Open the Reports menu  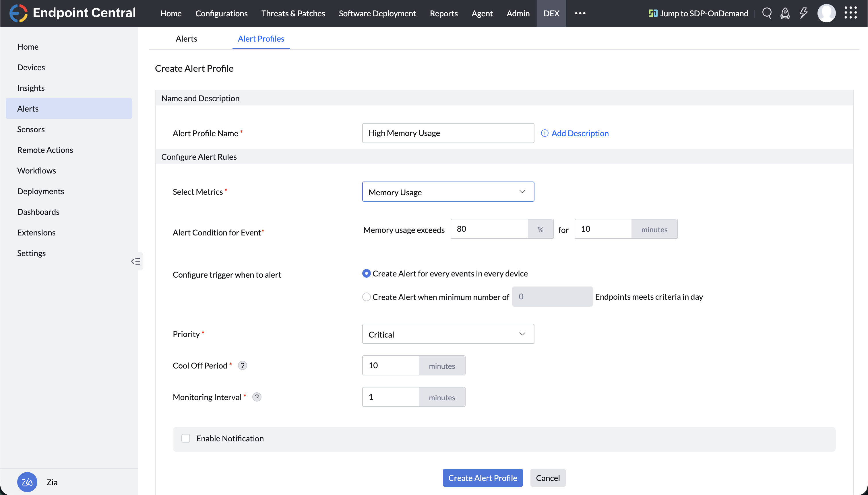click(x=444, y=13)
